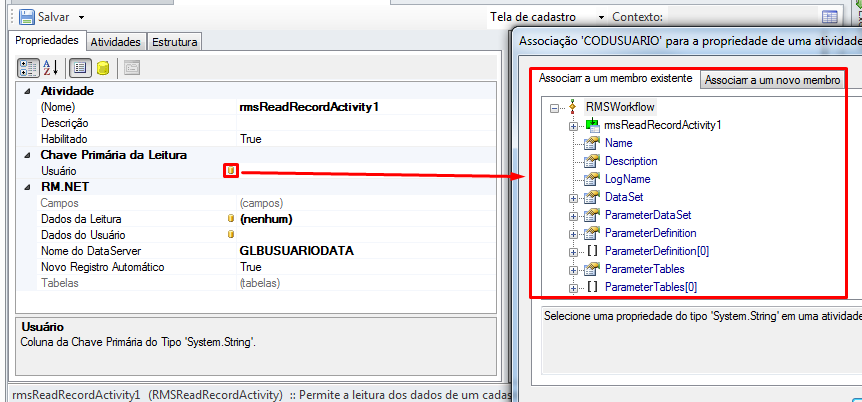
Task: Expand the ParameterDefinition tree node
Action: point(573,234)
